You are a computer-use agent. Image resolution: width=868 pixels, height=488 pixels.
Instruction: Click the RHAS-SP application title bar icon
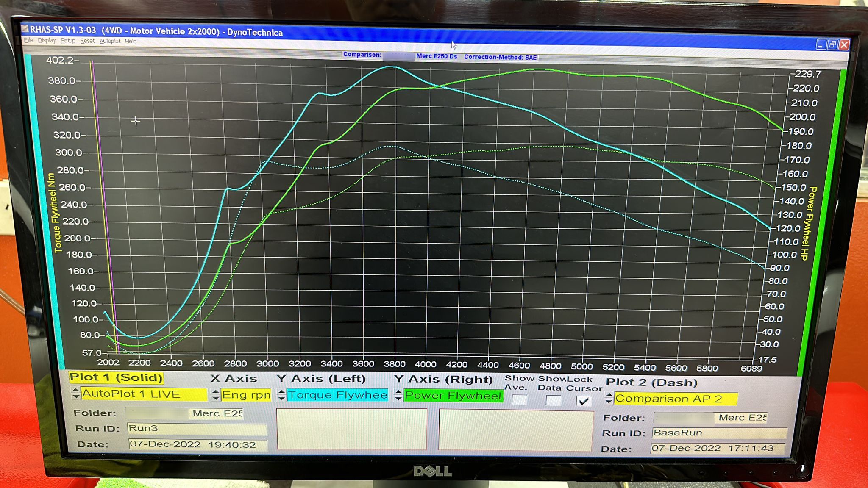(x=25, y=29)
